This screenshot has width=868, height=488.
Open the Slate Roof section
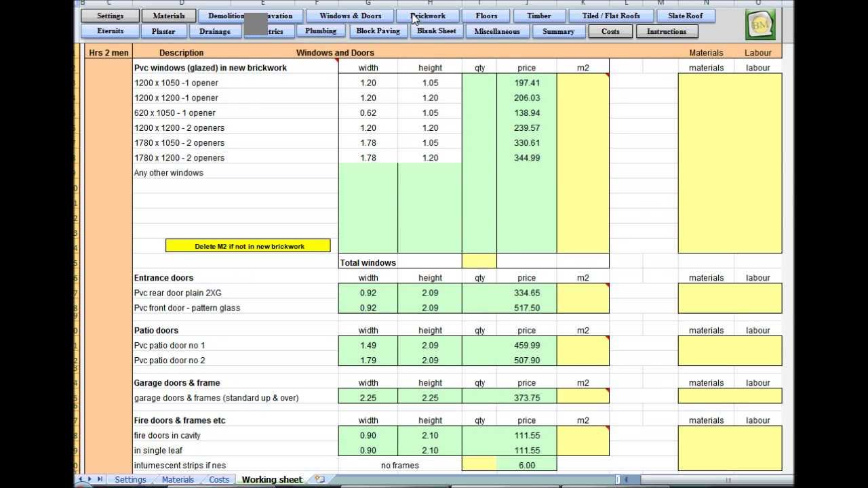click(686, 16)
